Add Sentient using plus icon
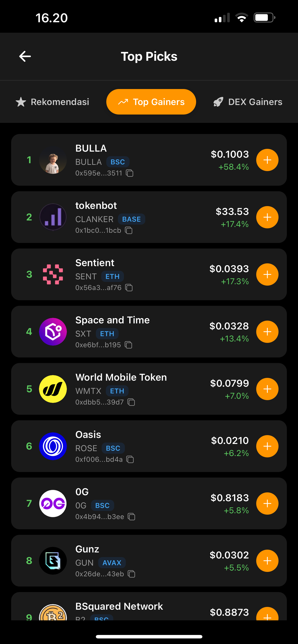Viewport: 298px width, 644px height. click(x=267, y=274)
